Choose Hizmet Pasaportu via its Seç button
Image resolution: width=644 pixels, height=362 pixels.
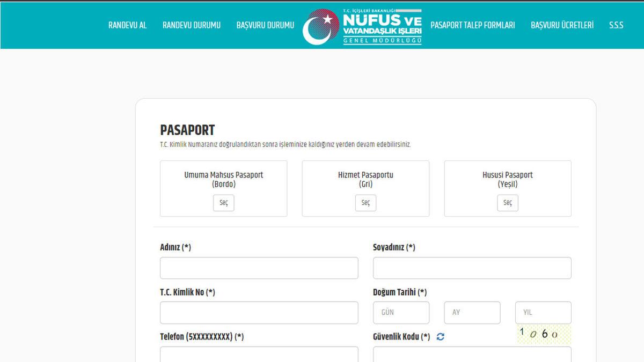click(365, 203)
